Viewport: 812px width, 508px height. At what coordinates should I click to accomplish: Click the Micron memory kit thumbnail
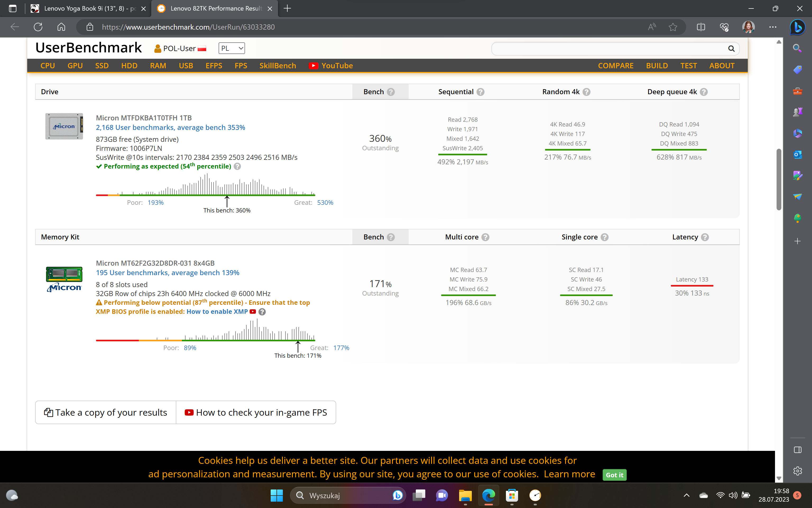point(64,279)
